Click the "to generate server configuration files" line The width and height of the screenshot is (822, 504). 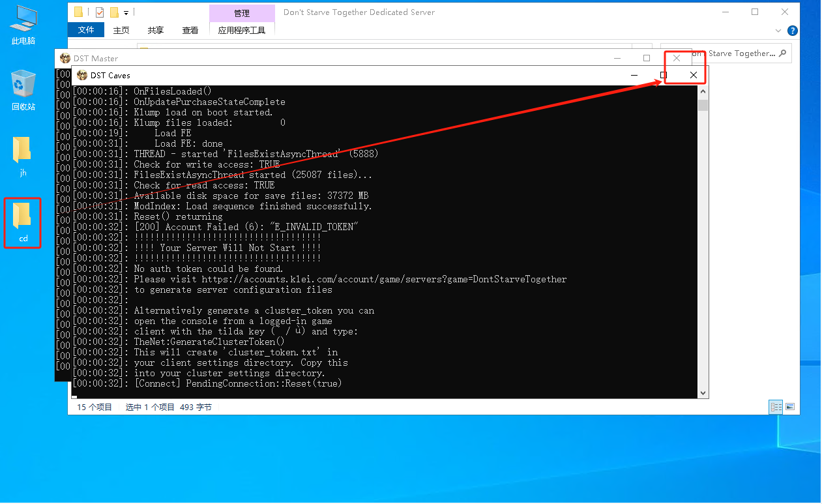[202, 289]
